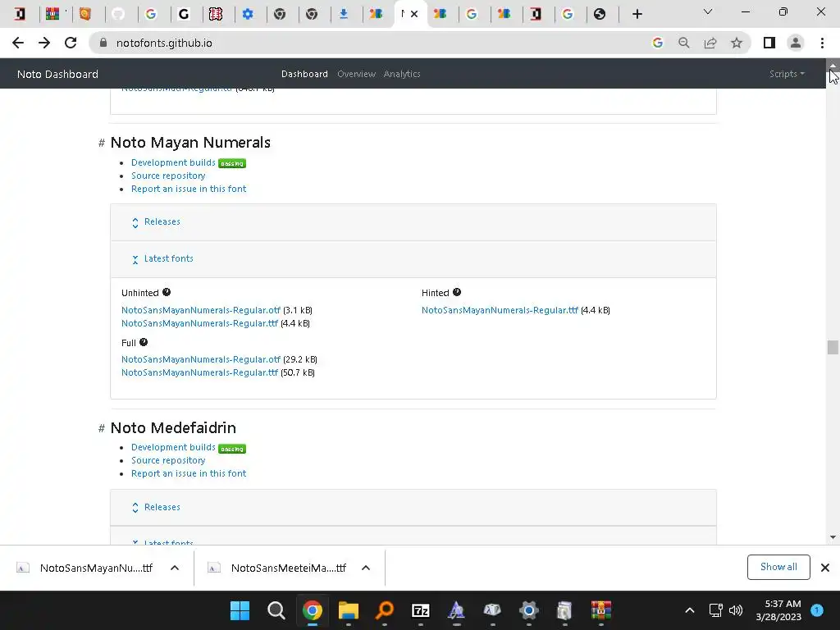Screen dimensions: 840x630
Task: Open 7-Zip from taskbar
Action: pyautogui.click(x=421, y=610)
